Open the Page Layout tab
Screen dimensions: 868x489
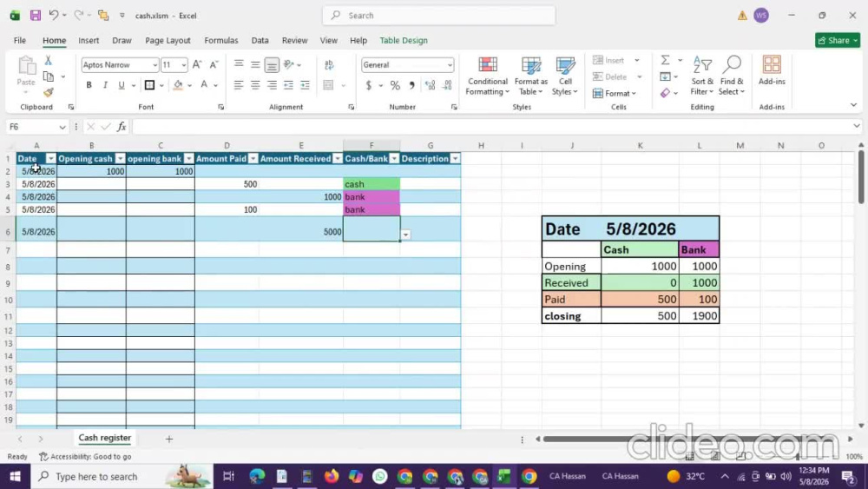(168, 41)
